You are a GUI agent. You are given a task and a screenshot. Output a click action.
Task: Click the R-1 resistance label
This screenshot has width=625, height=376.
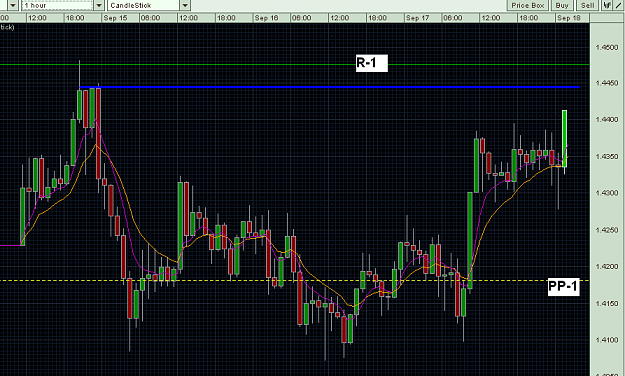pyautogui.click(x=371, y=63)
